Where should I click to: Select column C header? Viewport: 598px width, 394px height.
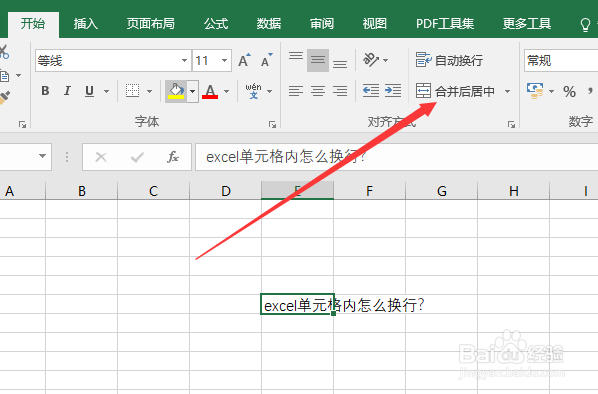153,190
